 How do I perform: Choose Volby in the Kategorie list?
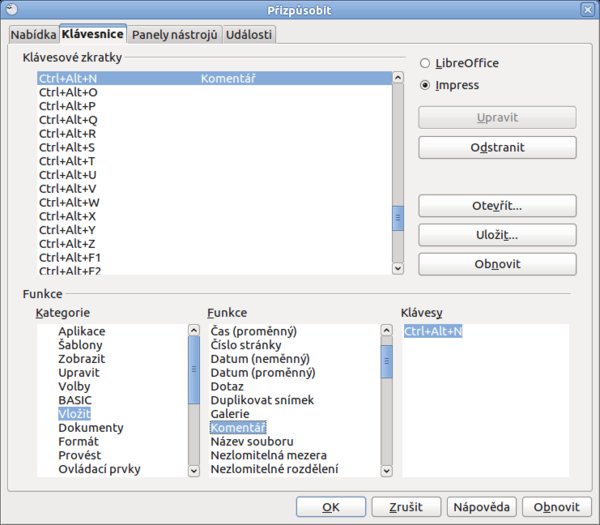click(x=74, y=386)
